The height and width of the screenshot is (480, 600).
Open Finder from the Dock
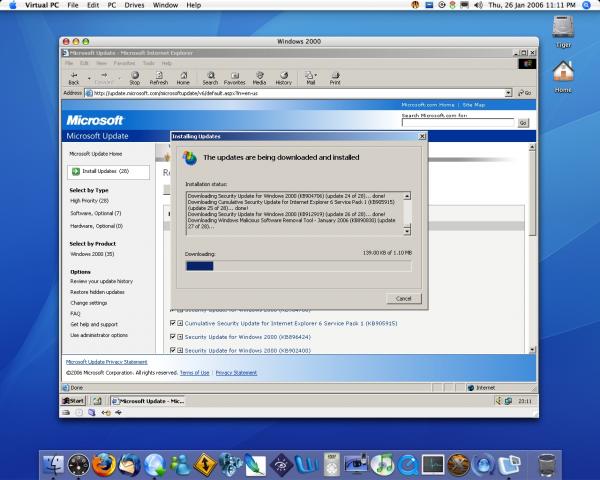pyautogui.click(x=54, y=465)
